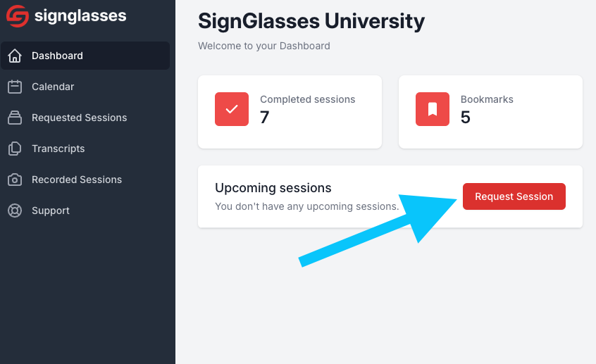Click the Calendar icon in sidebar

[15, 87]
